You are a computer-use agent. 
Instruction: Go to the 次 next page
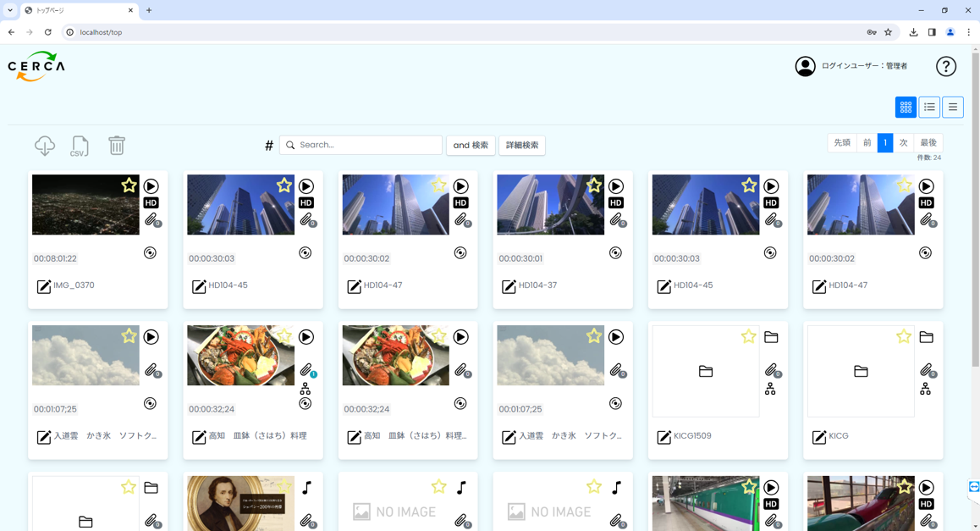pos(903,143)
